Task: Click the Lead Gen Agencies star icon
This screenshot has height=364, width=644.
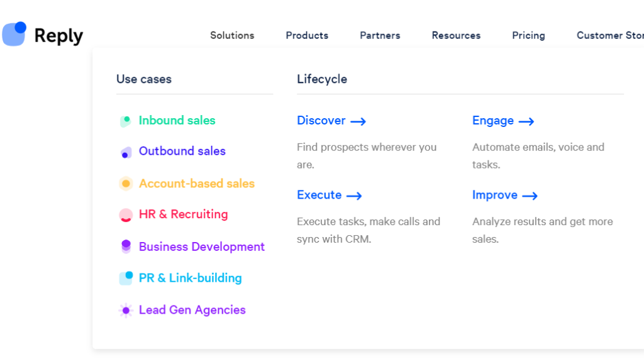Action: (x=126, y=310)
